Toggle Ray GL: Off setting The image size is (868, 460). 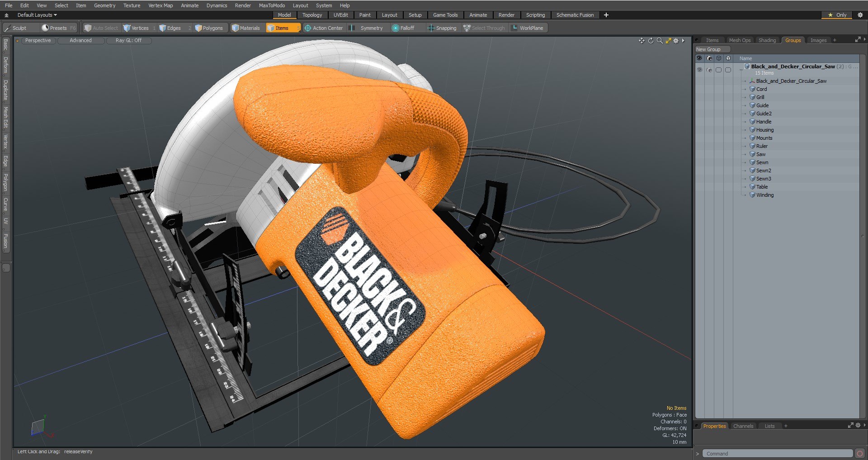(x=128, y=41)
